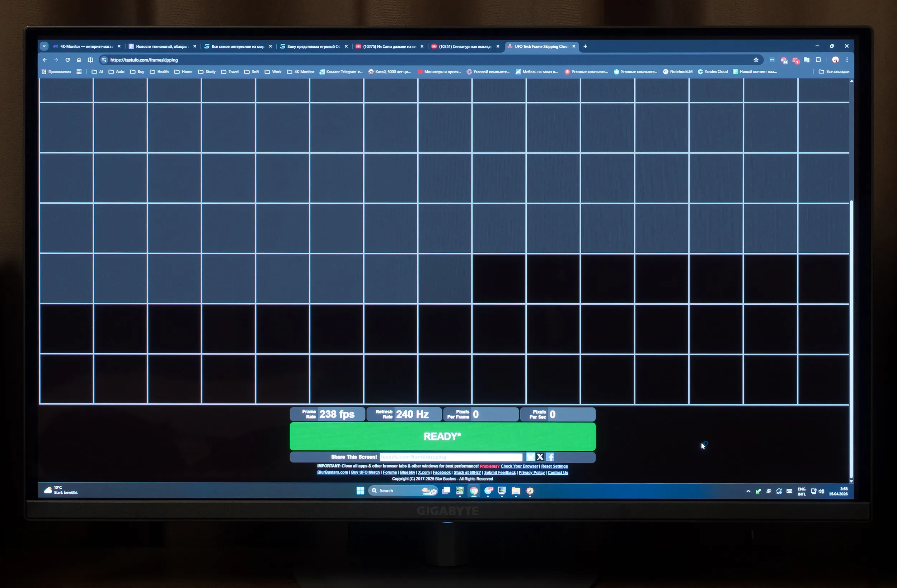Click the share URL text field
The width and height of the screenshot is (897, 588).
tap(451, 457)
